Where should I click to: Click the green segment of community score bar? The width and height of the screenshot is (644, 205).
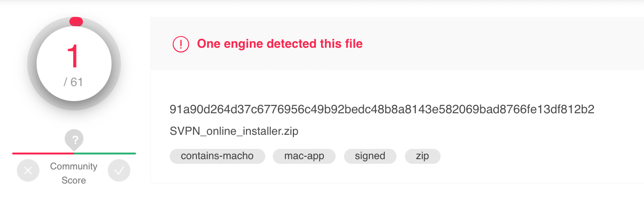point(105,153)
